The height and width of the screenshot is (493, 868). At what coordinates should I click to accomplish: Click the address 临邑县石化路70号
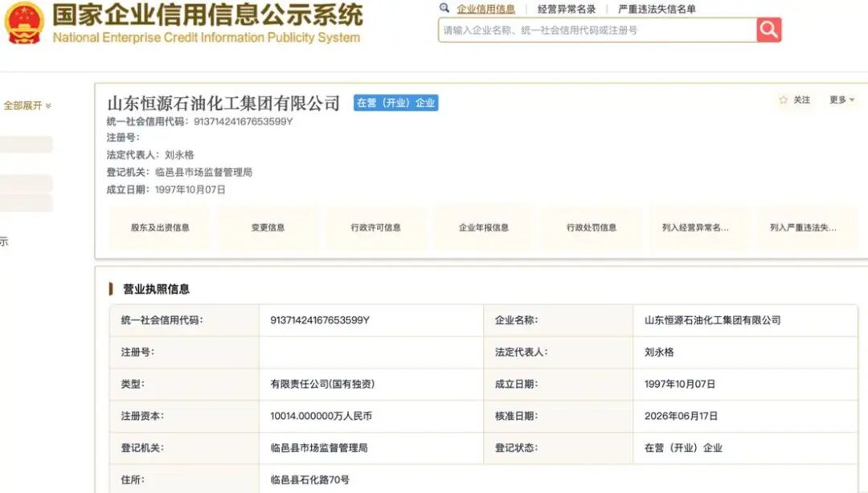tap(310, 479)
